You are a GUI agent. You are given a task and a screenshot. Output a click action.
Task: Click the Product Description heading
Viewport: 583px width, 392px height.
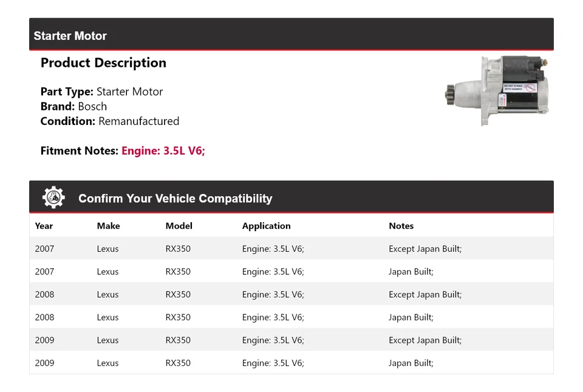tap(103, 63)
